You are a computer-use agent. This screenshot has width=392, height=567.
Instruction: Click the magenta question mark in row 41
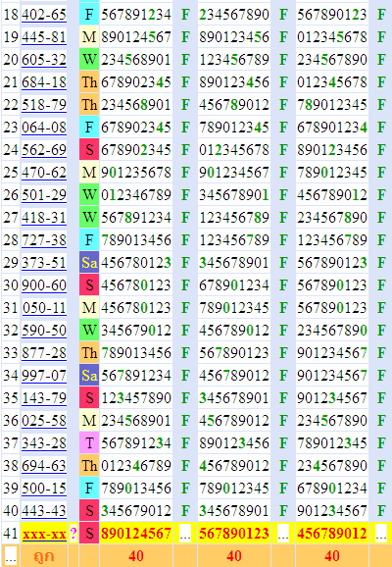[x=73, y=534]
